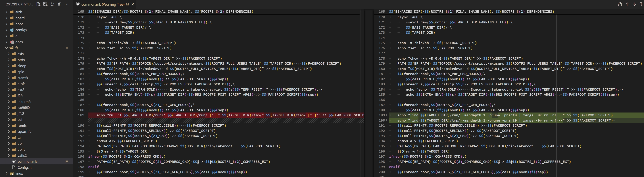Screen dimensions: 644x177
Task: Select the Config.in file in the tree
Action: 24,167
